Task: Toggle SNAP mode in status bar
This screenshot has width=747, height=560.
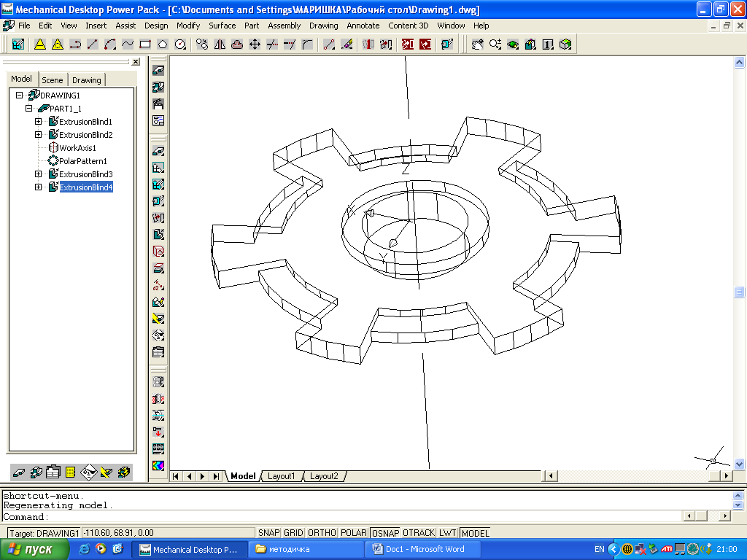Action: click(268, 533)
